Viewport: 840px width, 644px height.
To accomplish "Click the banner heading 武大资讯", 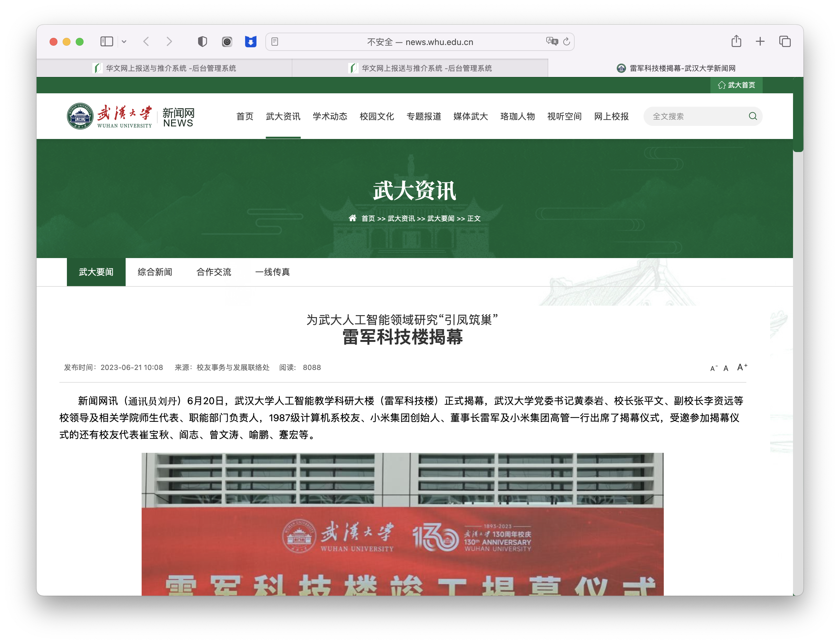I will [x=414, y=191].
